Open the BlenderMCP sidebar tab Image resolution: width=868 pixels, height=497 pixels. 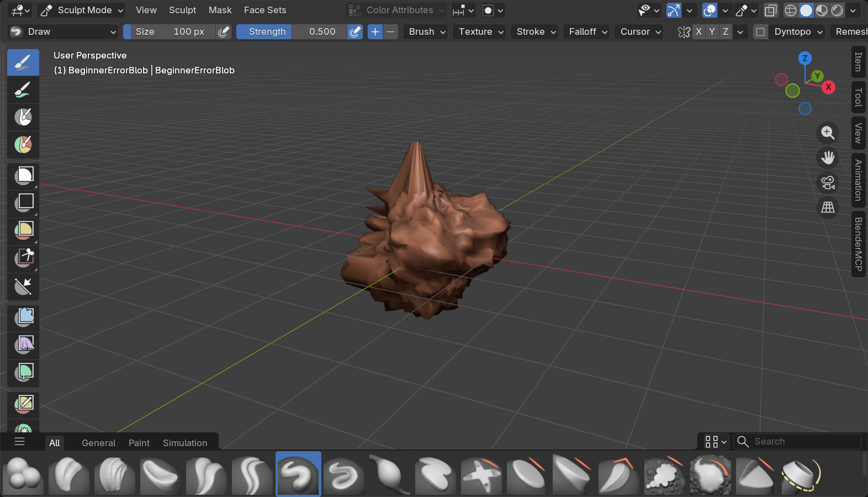click(x=859, y=244)
